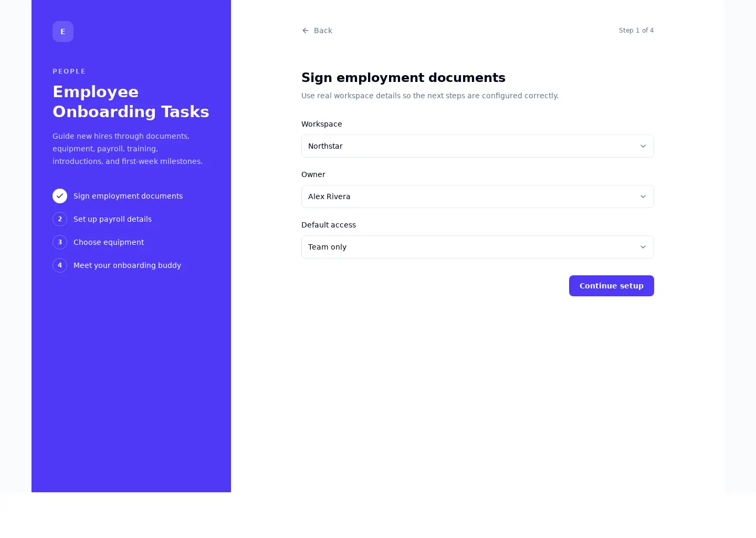The image size is (756, 538).
Task: Select step 3 circle for Choose equipment
Action: [60, 242]
